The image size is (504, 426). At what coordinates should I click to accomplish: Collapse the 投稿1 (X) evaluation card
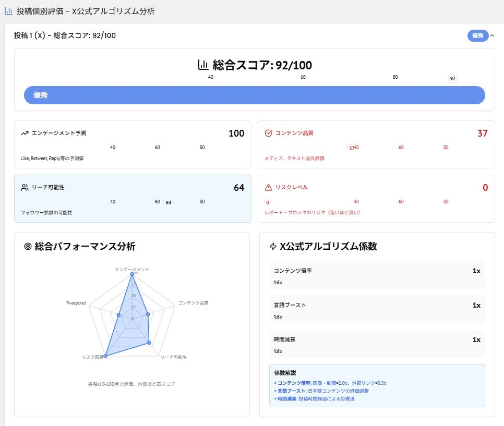[493, 36]
